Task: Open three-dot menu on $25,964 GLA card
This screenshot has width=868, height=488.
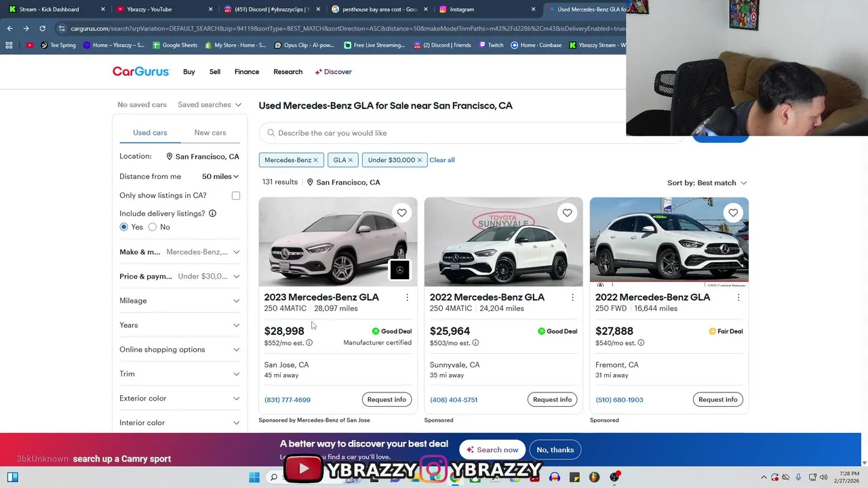Action: pyautogui.click(x=572, y=298)
